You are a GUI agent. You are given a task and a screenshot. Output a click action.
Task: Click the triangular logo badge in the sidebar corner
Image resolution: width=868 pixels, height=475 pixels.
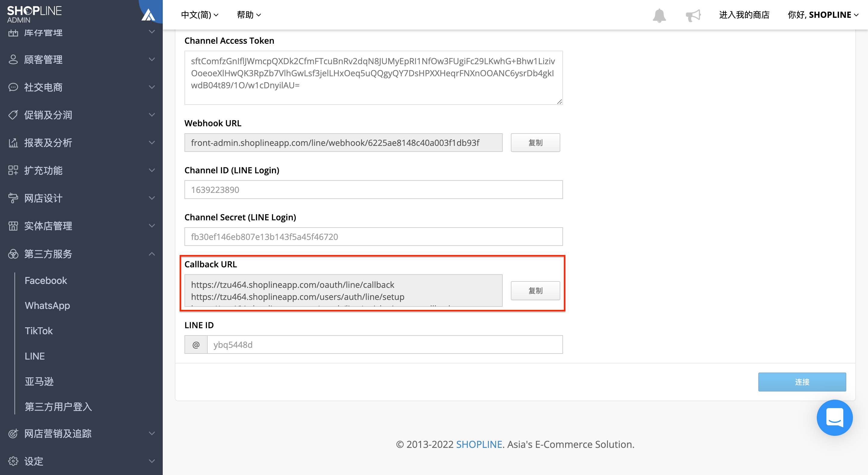coord(148,14)
